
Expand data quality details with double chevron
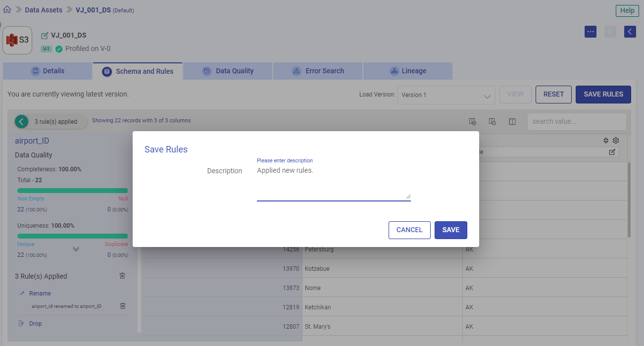(76, 249)
